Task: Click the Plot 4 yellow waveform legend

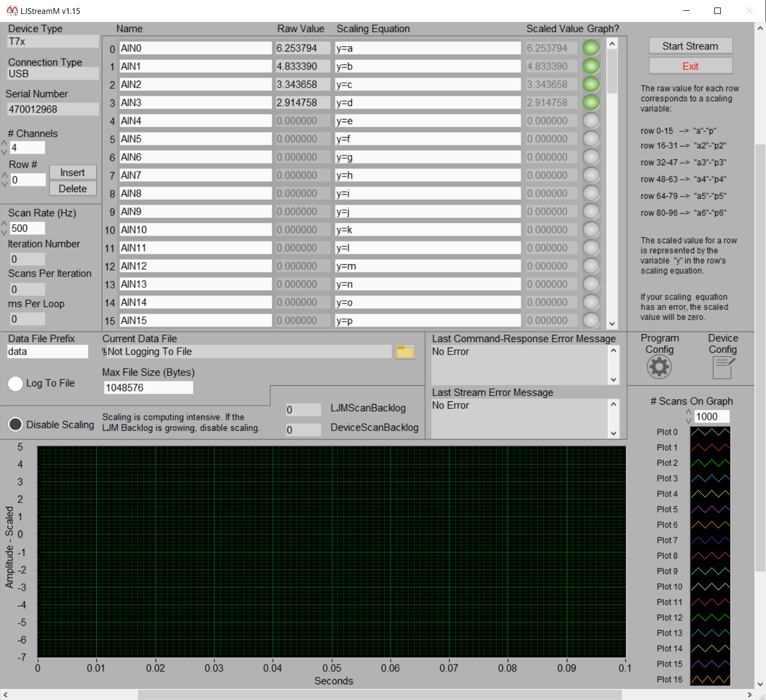Action: pyautogui.click(x=710, y=494)
